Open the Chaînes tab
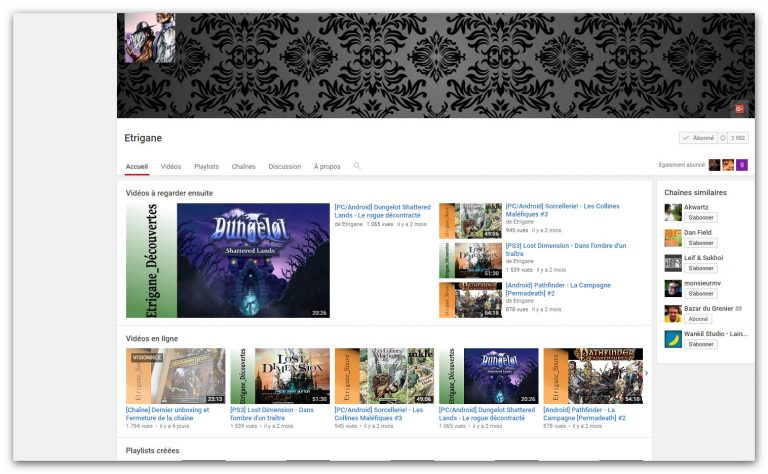The width and height of the screenshot is (768, 474). point(243,166)
